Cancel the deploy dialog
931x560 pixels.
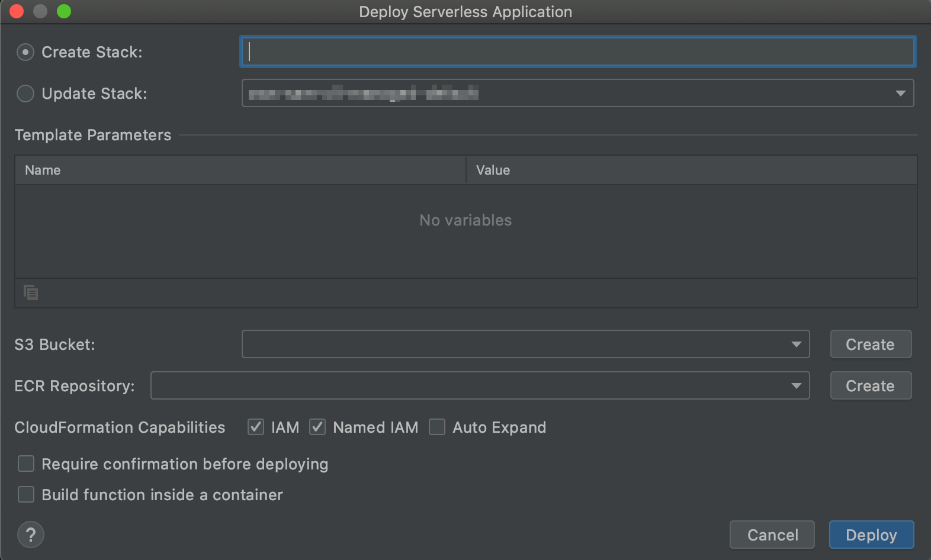(772, 535)
